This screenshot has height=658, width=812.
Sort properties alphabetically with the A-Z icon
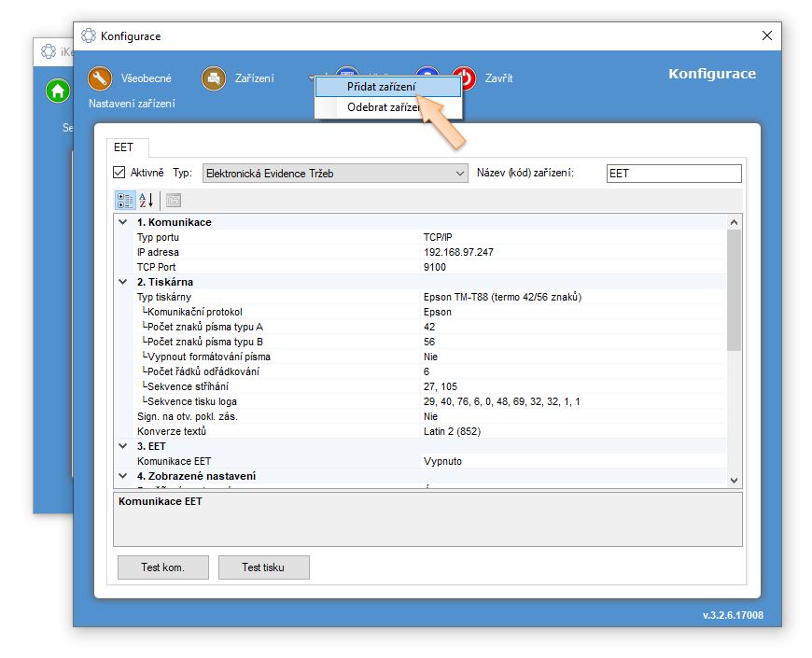pyautogui.click(x=147, y=200)
